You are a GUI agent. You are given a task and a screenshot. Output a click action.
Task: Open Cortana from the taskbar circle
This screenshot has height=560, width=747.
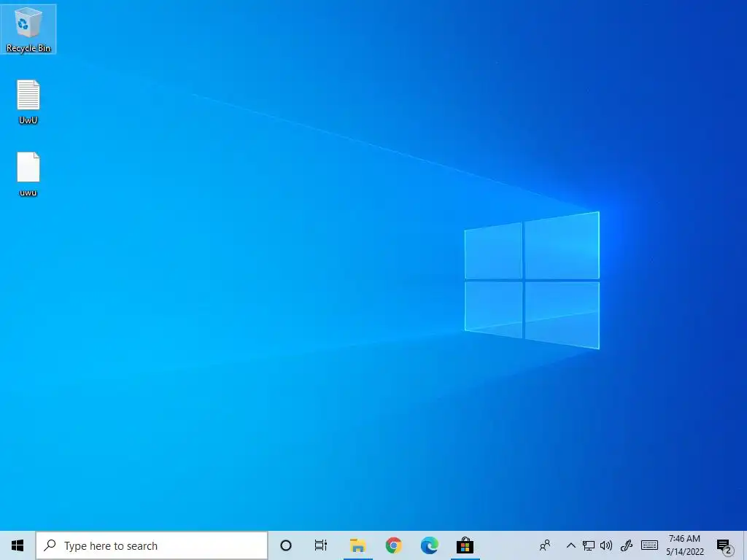(x=286, y=545)
